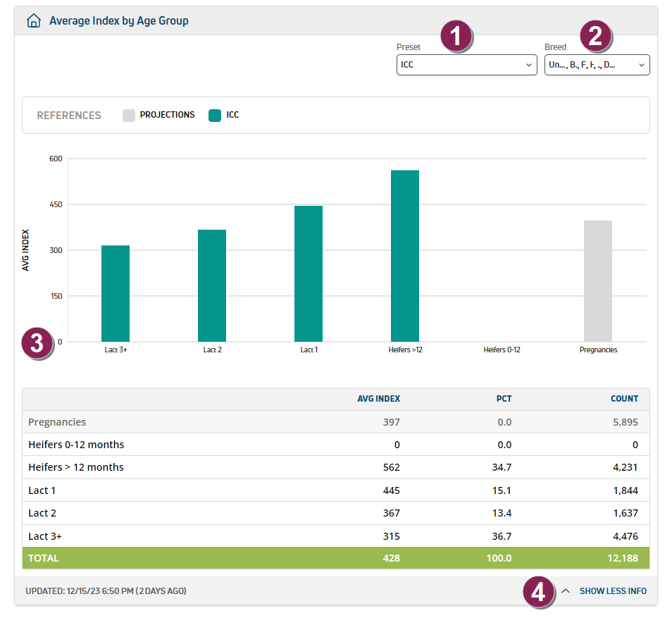Click the numbered callout badge 1
Image resolution: width=672 pixels, height=618 pixels.
(x=456, y=36)
